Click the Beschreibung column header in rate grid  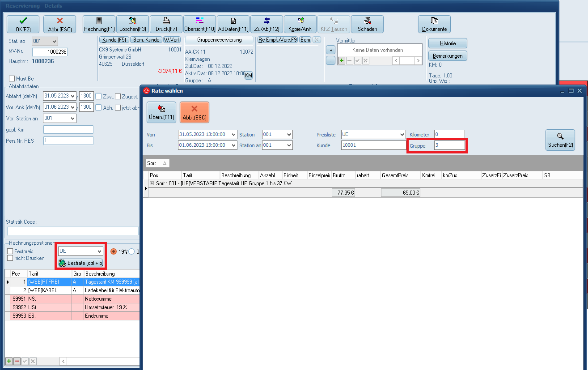[x=235, y=175]
